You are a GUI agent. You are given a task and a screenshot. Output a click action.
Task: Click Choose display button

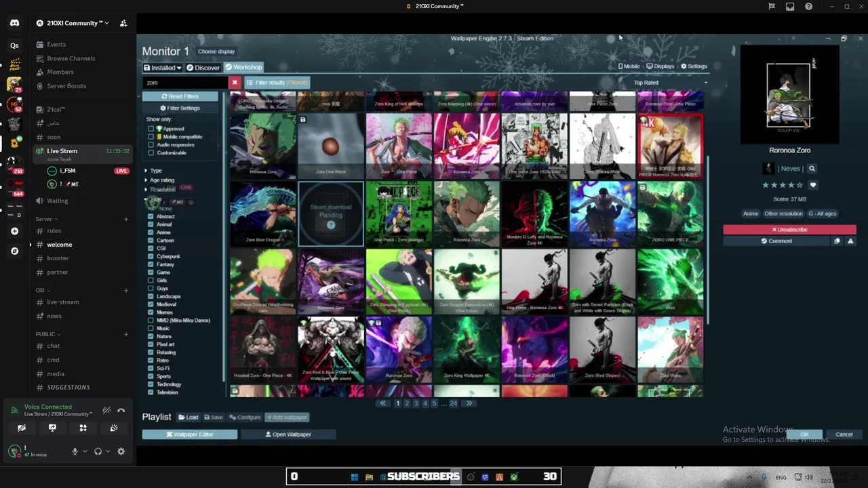click(x=216, y=52)
